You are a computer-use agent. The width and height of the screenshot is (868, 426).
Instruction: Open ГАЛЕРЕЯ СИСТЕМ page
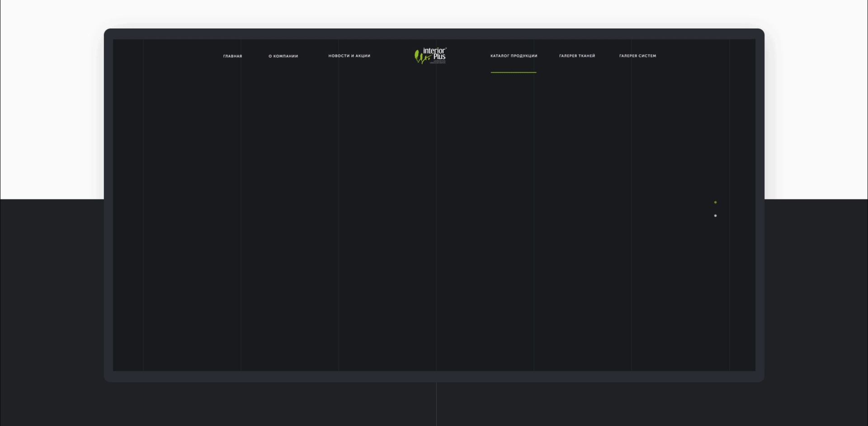(x=637, y=56)
